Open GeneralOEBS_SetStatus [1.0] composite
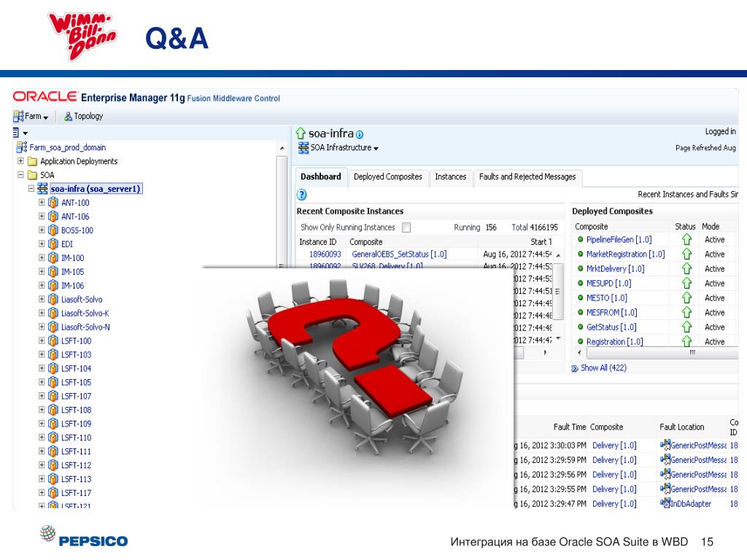 pos(399,254)
